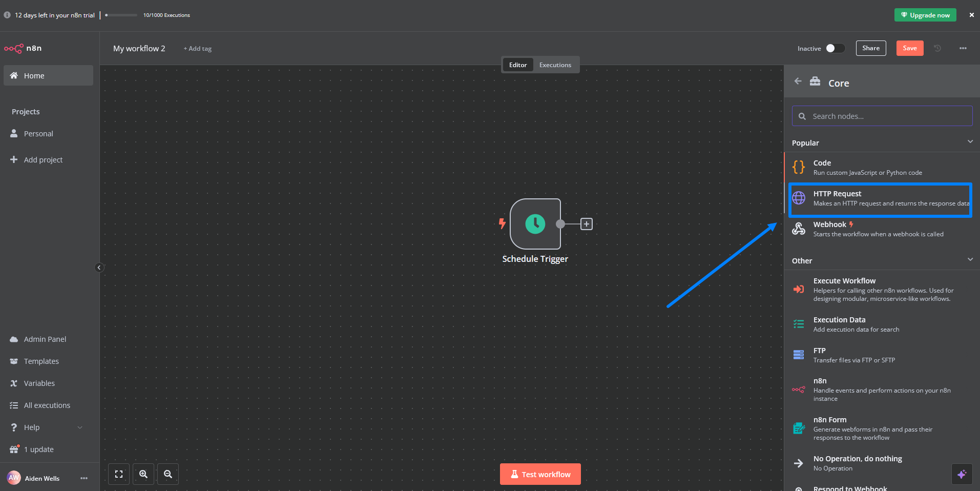Add the Webhook node

pyautogui.click(x=882, y=229)
